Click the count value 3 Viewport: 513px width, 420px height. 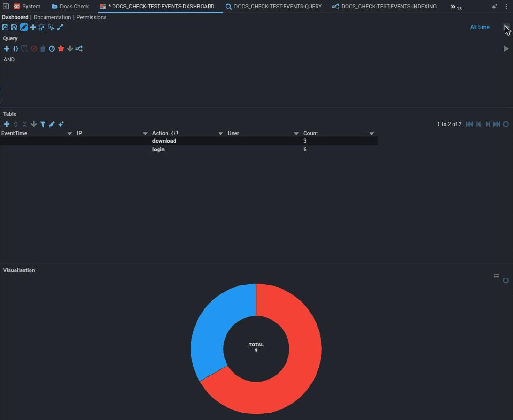305,141
